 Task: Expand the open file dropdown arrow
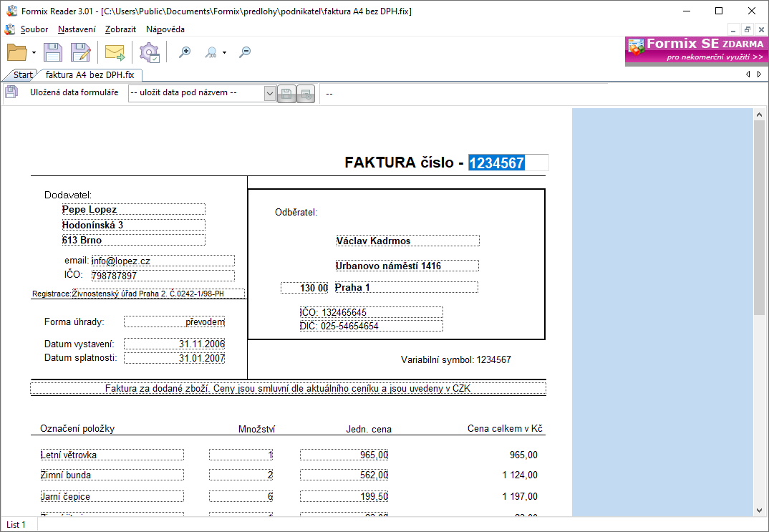click(x=34, y=52)
